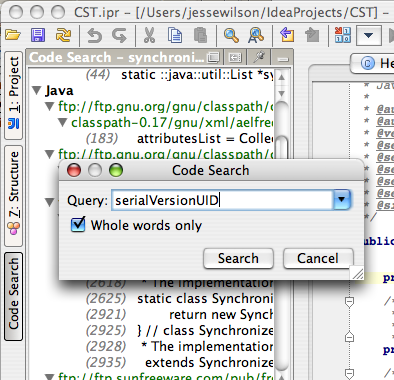394x380 pixels.
Task: Save all using the floppy disk icon
Action: coord(38,35)
